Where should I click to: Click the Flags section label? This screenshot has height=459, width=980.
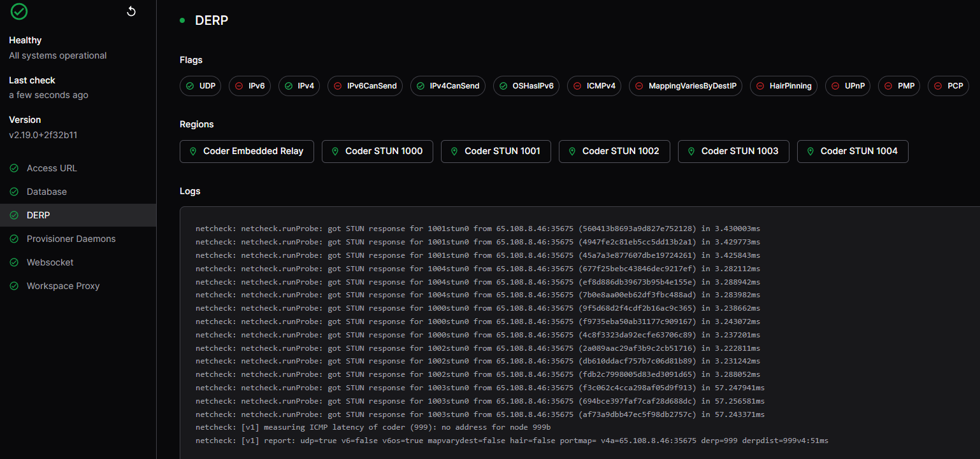click(x=191, y=60)
